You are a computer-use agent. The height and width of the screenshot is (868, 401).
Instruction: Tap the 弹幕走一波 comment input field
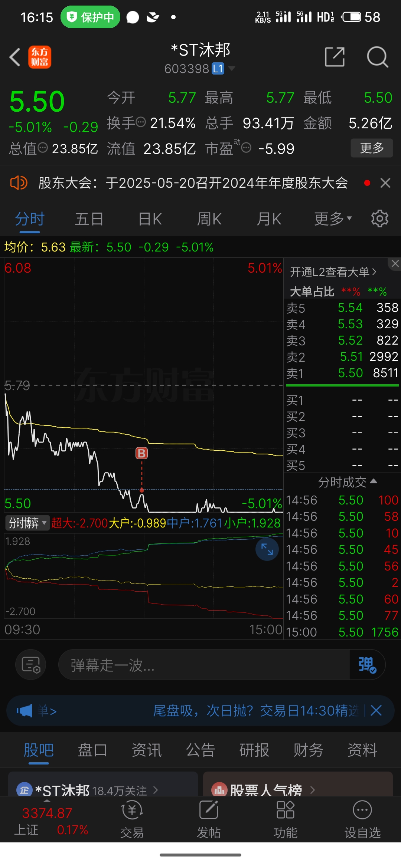pyautogui.click(x=204, y=664)
